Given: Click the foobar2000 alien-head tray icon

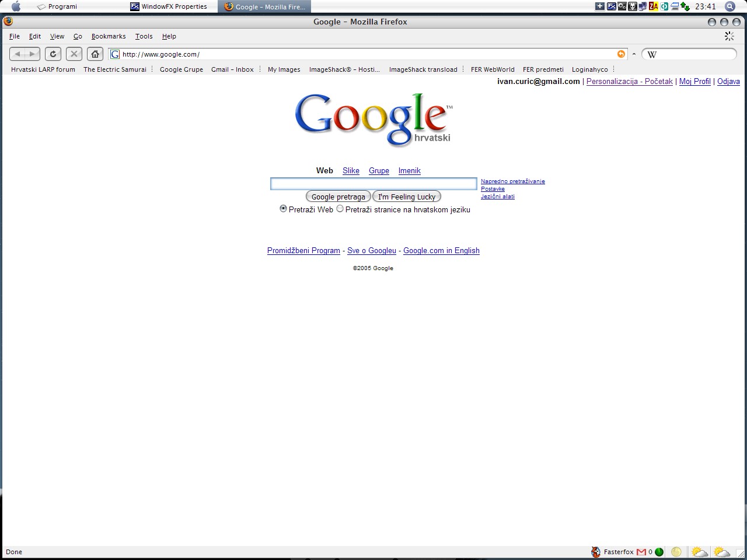Looking at the screenshot, I should pyautogui.click(x=632, y=6).
